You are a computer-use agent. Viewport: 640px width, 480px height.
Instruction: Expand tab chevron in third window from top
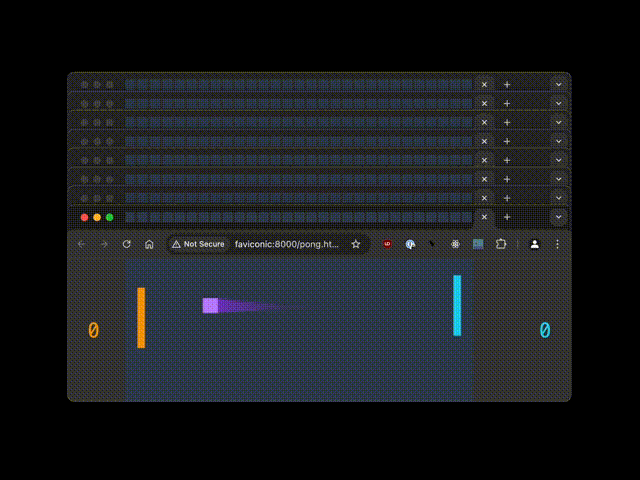558,122
